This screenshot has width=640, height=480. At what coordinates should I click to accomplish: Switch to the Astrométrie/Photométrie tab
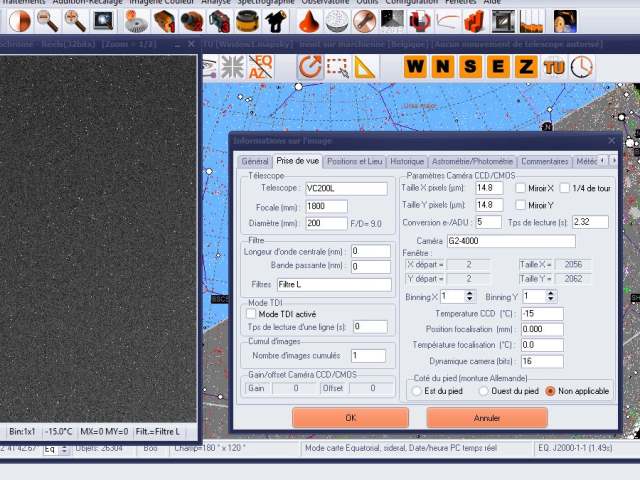tap(472, 161)
